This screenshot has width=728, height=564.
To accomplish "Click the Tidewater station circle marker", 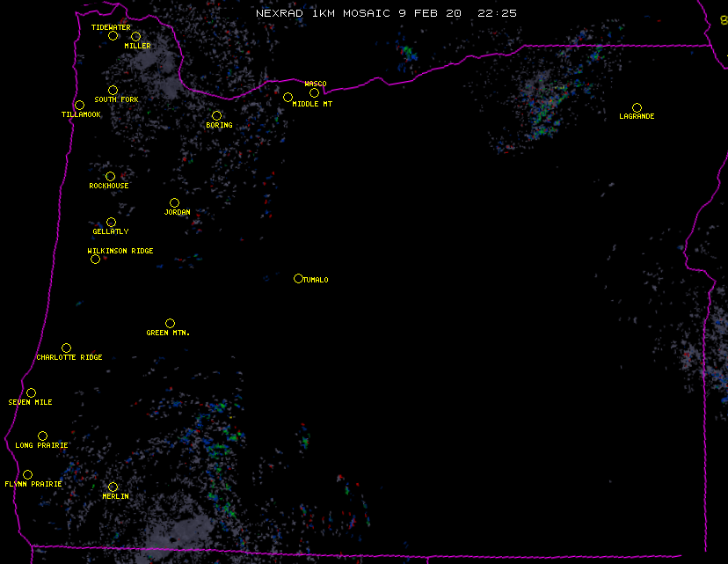I will tap(113, 35).
